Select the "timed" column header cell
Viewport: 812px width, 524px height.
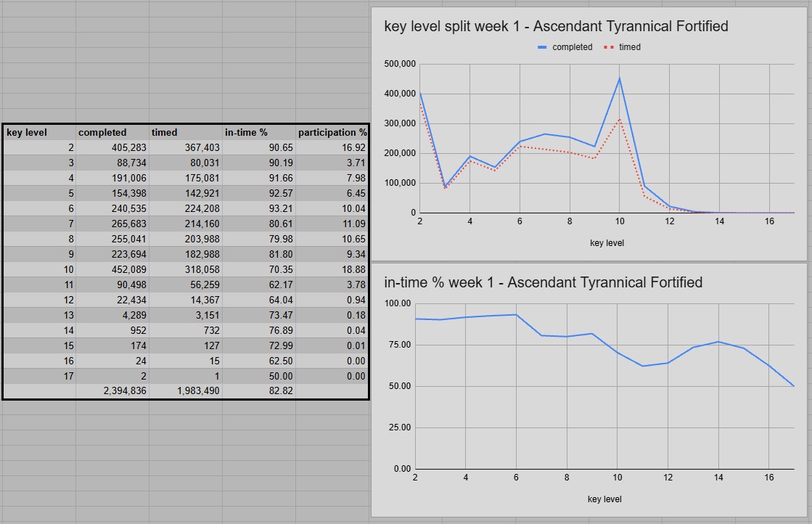[186, 132]
